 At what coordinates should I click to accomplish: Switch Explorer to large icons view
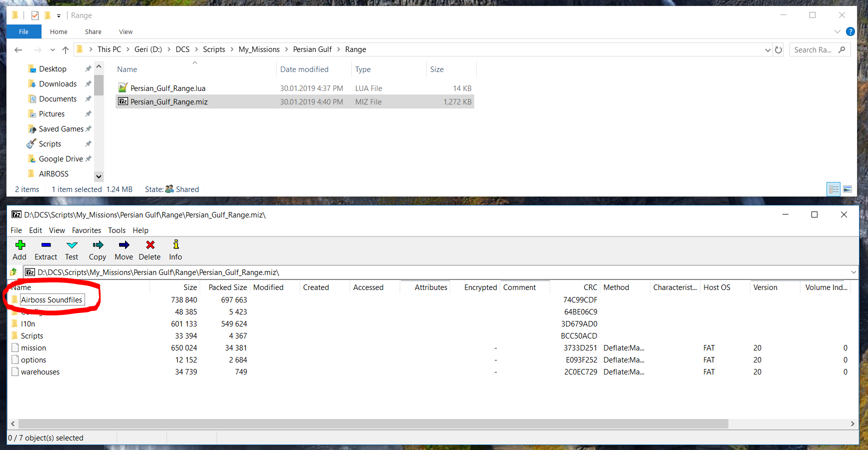[x=847, y=189]
